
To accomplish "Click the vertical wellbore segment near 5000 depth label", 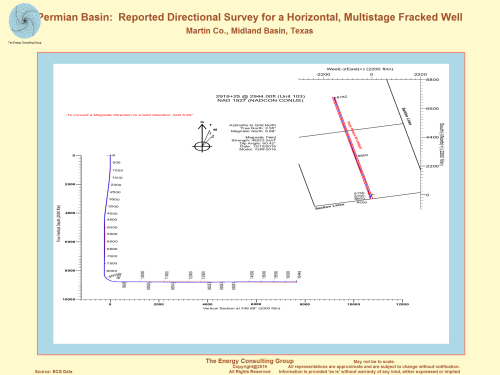I will coord(105,227).
